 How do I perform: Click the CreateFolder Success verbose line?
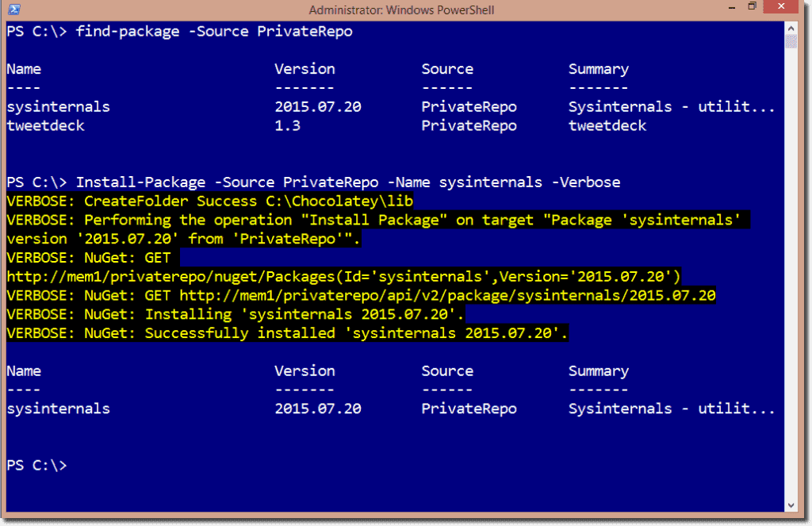[x=209, y=201]
